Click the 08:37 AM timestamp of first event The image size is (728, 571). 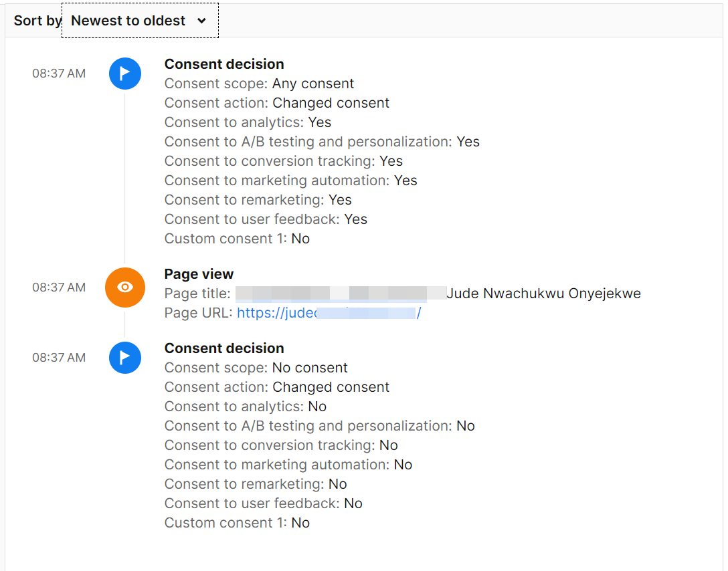pos(59,74)
